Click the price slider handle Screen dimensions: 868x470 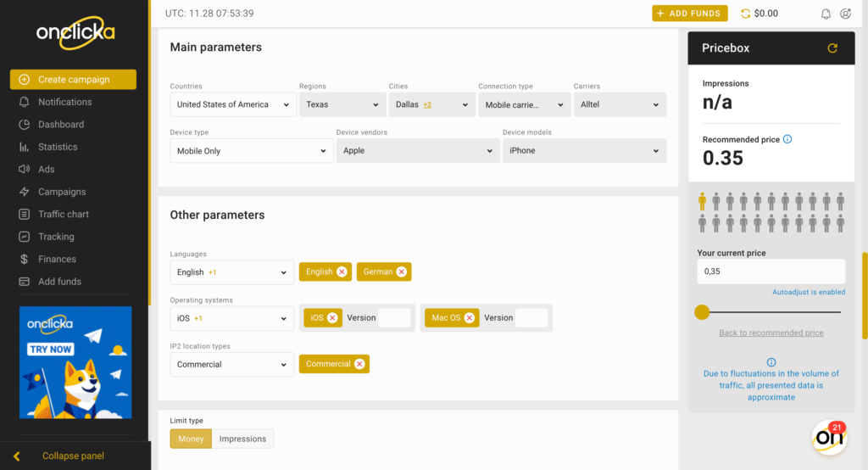point(702,312)
